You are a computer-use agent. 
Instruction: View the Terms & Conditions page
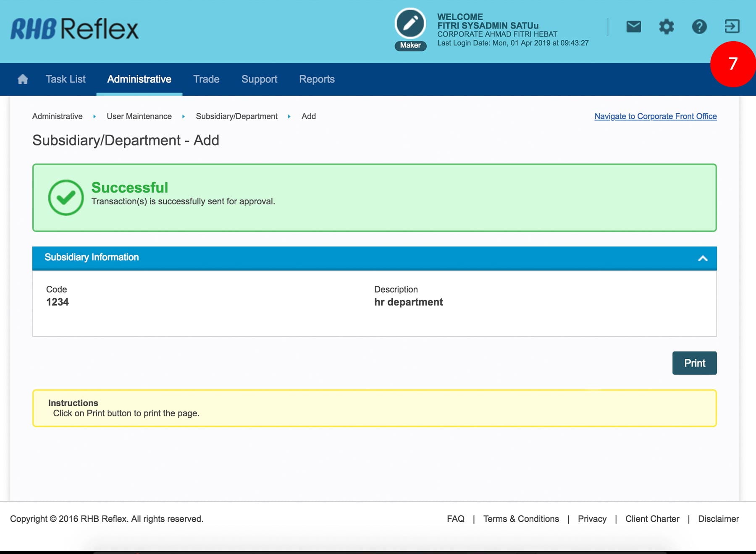[521, 519]
